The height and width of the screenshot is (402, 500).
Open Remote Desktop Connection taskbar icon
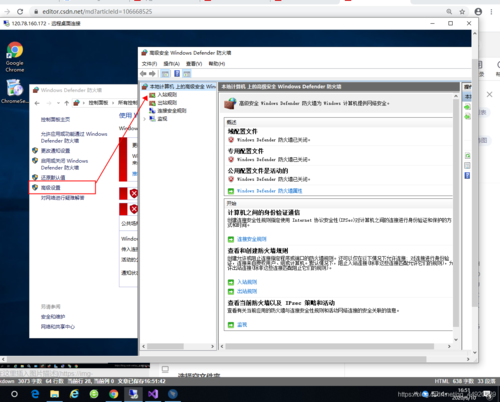(x=134, y=394)
